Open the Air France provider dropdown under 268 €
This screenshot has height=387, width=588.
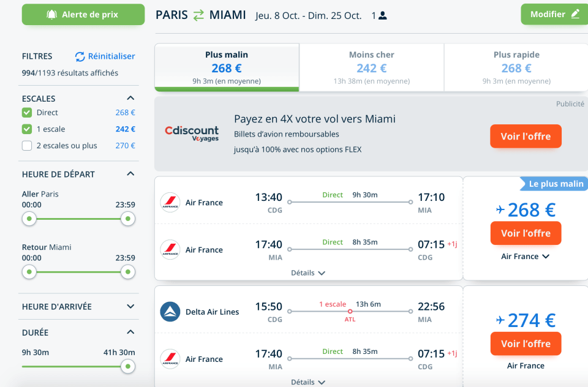pyautogui.click(x=526, y=257)
